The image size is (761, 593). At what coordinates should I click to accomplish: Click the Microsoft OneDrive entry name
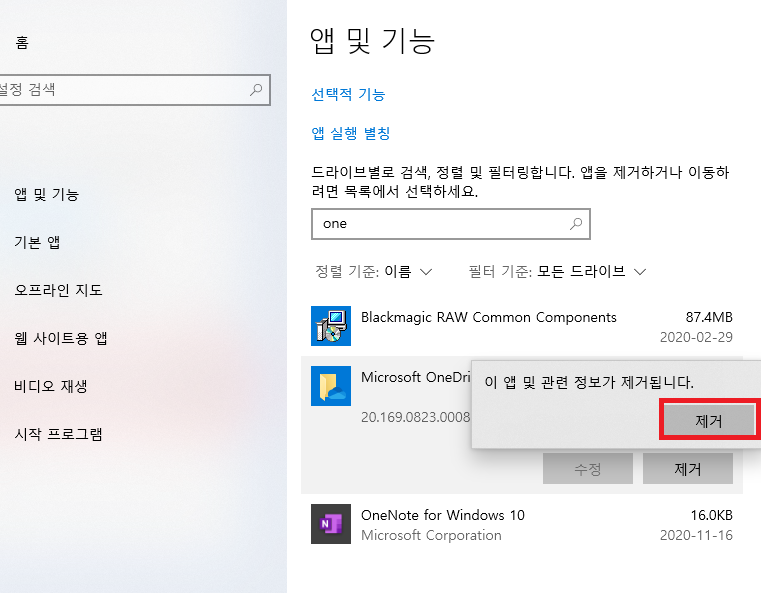pos(416,377)
